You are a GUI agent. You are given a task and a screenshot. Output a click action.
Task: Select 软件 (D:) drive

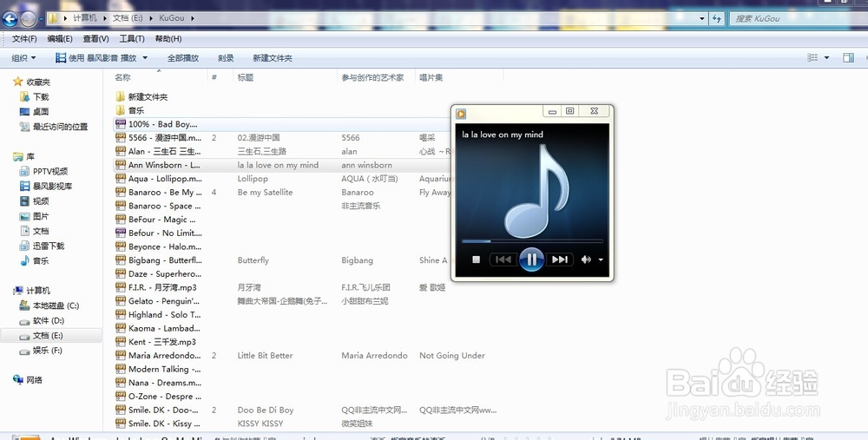click(48, 320)
